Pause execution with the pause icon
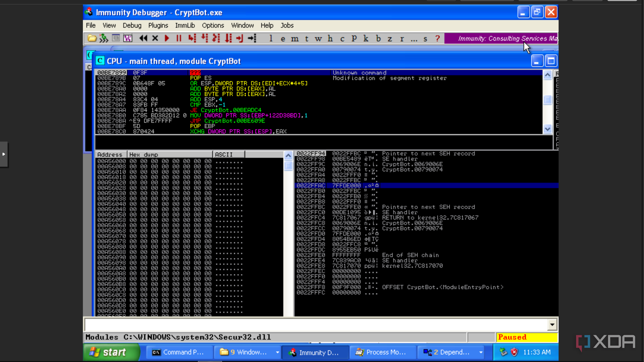The image size is (644, 362). [179, 38]
